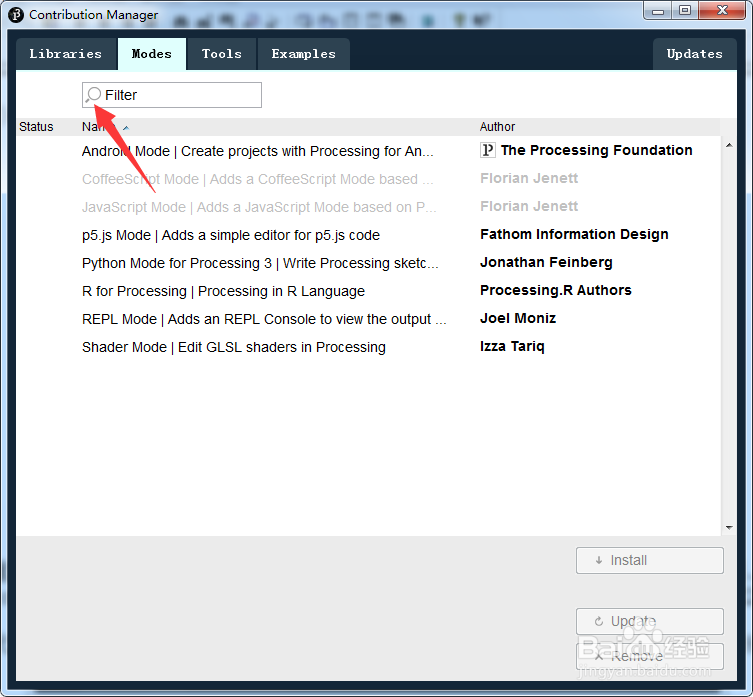The width and height of the screenshot is (753, 697).
Task: Click the Install button
Action: pos(650,560)
